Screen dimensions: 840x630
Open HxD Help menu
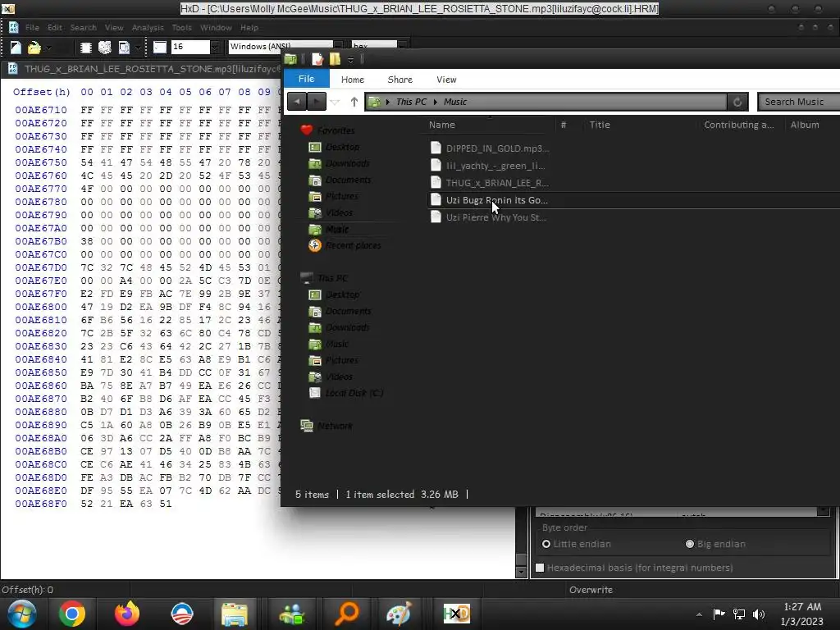point(249,27)
